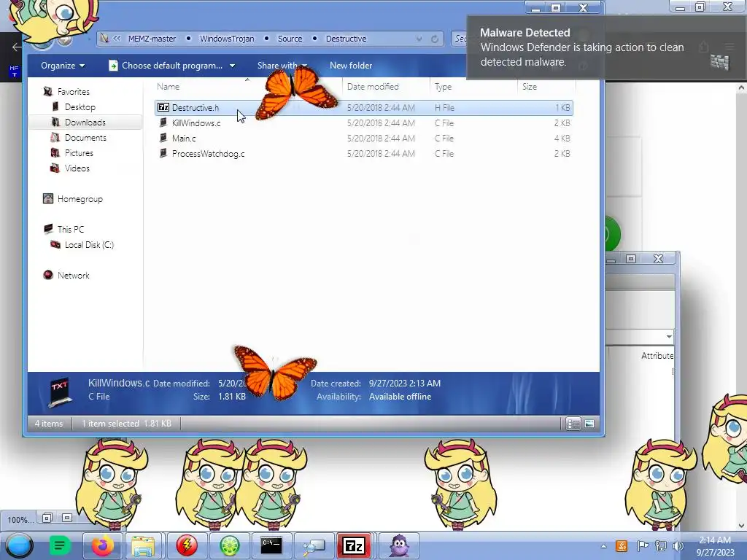Open the Start orb
The width and height of the screenshot is (747, 560).
point(19,545)
